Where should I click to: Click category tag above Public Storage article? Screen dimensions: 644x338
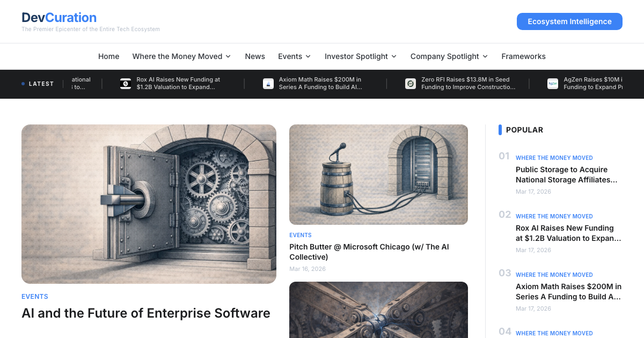click(554, 158)
